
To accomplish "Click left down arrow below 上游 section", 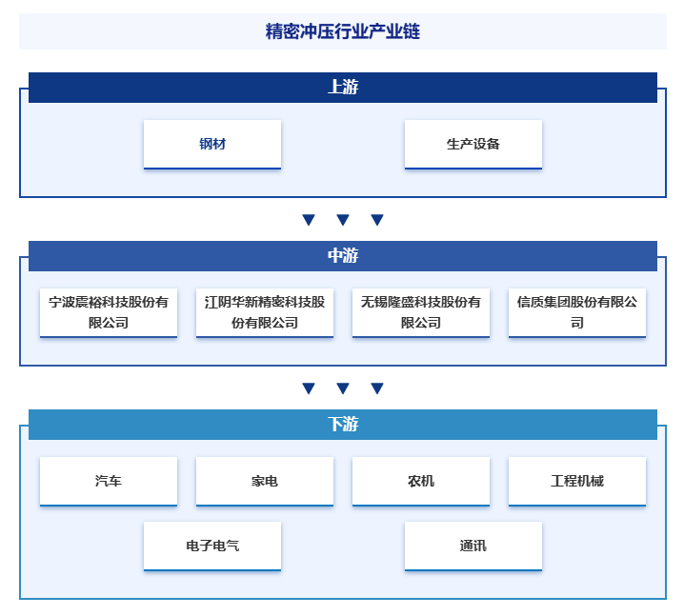I will click(309, 220).
